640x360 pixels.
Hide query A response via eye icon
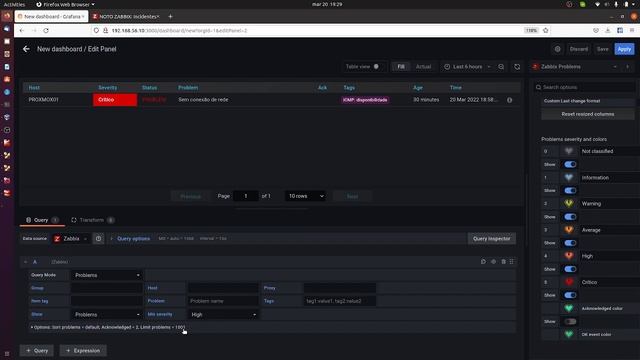click(493, 262)
